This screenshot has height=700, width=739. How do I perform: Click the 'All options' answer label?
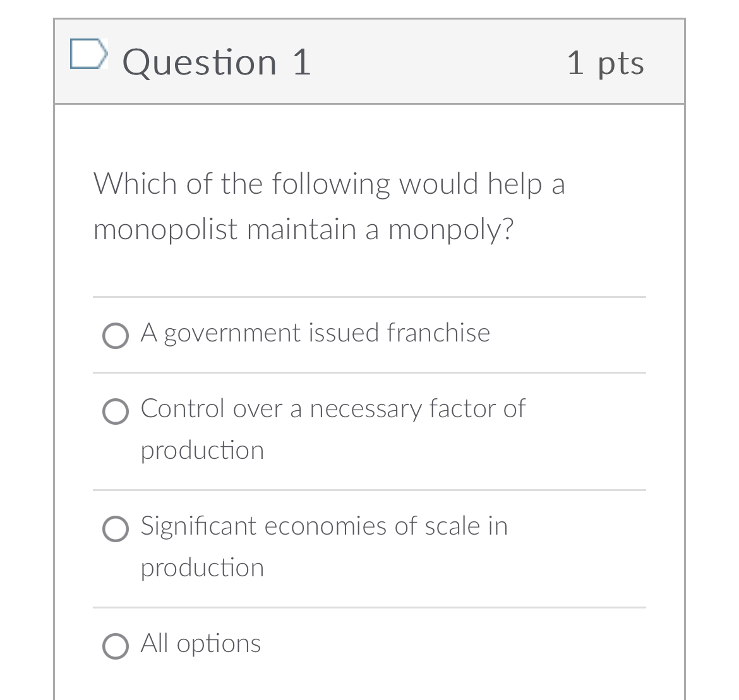tap(200, 644)
